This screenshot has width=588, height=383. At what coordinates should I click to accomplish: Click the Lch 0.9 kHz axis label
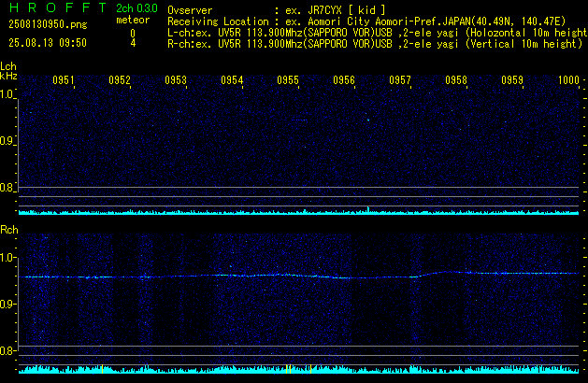(7, 141)
